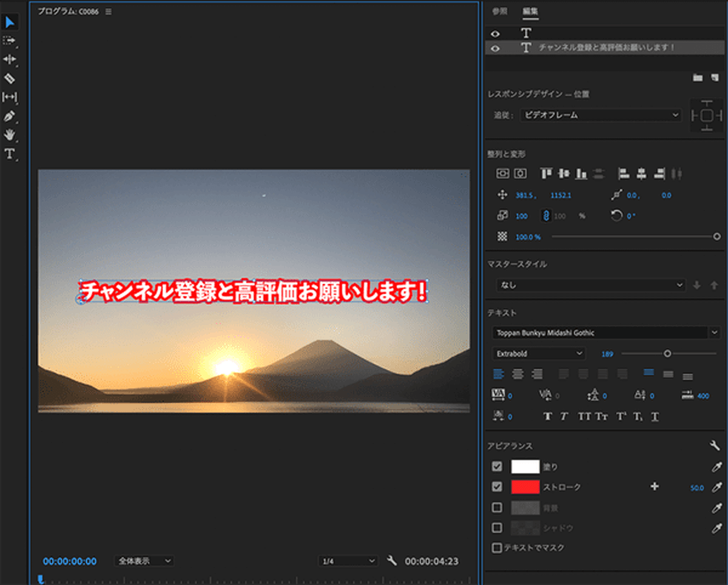Select the Pen tool
The height and width of the screenshot is (585, 728).
tap(10, 116)
